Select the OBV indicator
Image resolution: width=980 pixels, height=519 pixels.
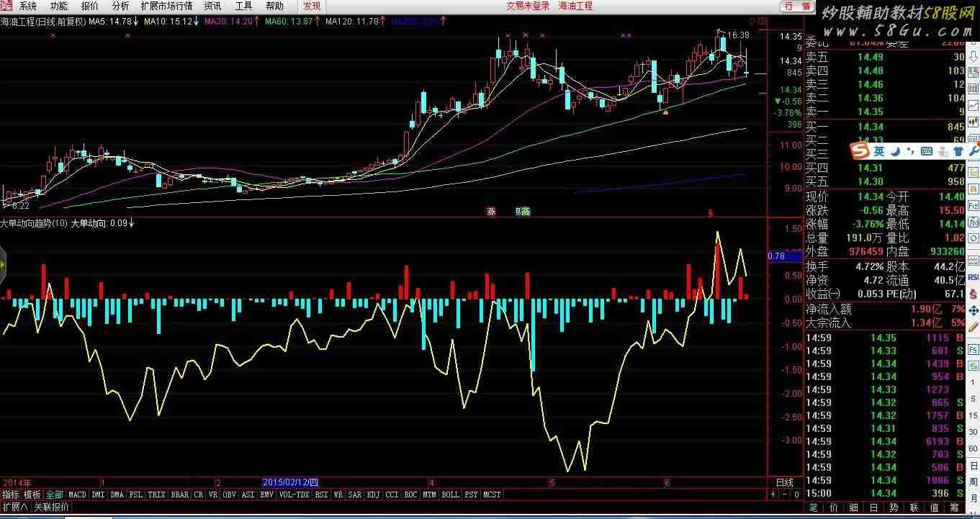pyautogui.click(x=230, y=495)
